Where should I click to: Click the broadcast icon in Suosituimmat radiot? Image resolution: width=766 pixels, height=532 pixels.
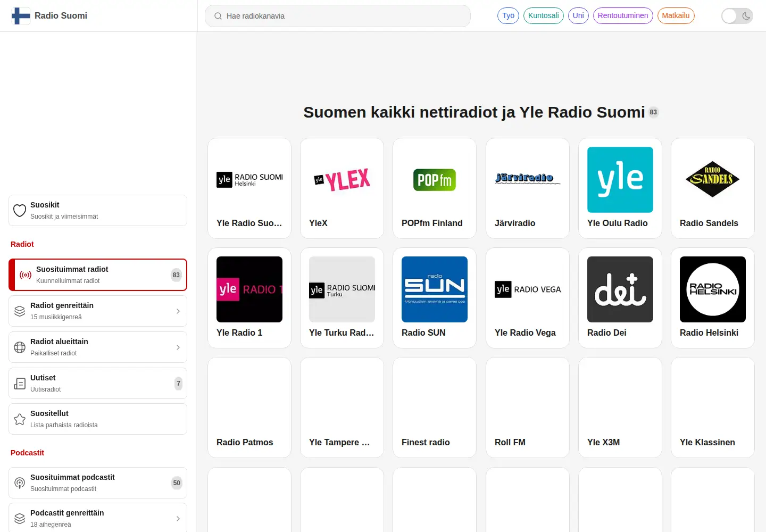click(26, 275)
